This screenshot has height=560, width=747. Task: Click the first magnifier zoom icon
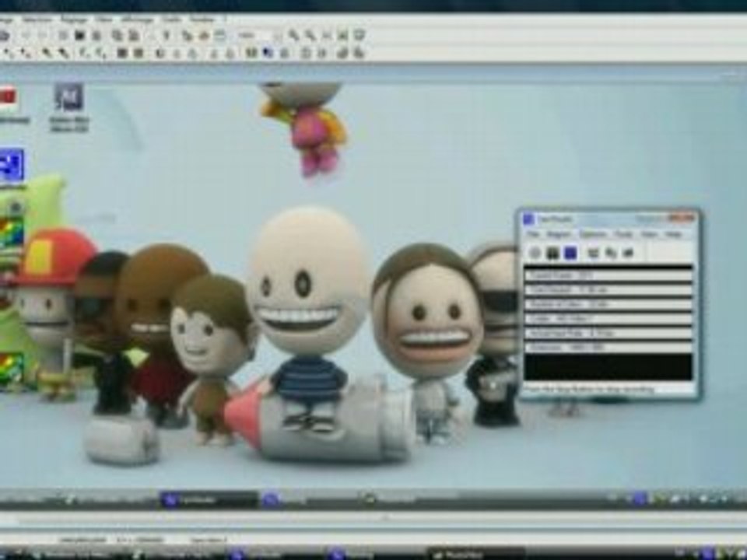pos(294,35)
